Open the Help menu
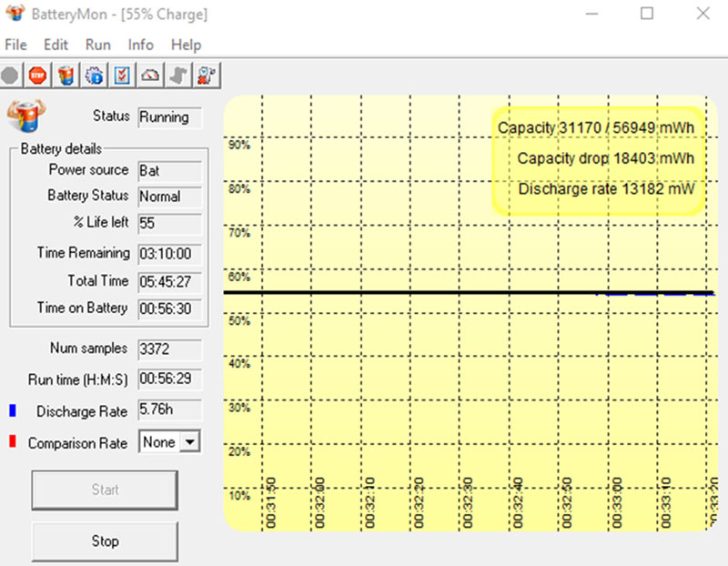The height and width of the screenshot is (566, 728). coord(186,45)
